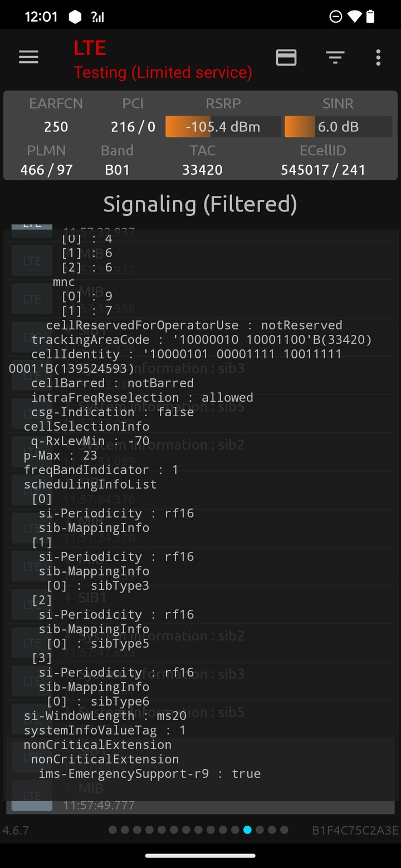Tap the SINR 6.0 dB bar

338,127
